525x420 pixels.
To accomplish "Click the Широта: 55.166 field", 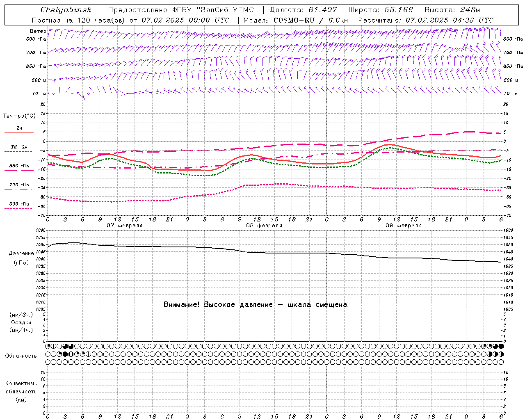I will pyautogui.click(x=380, y=10).
